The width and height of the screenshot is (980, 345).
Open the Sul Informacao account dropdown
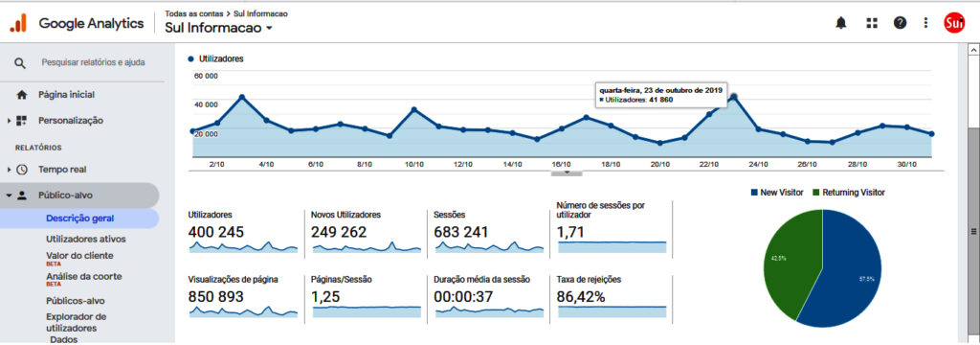click(x=219, y=28)
